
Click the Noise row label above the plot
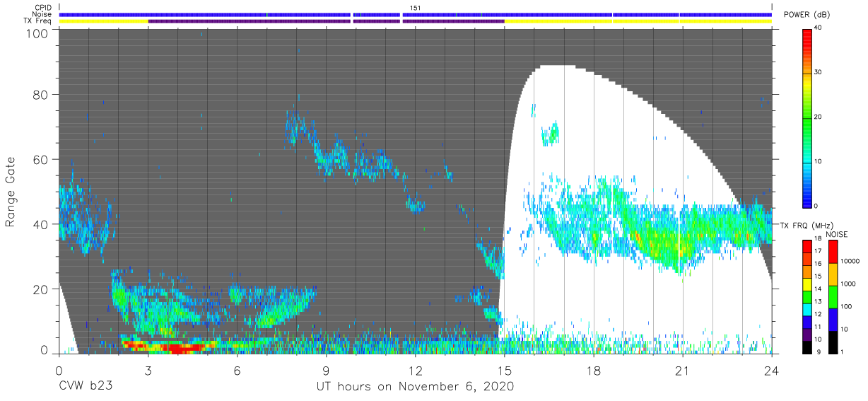42,14
